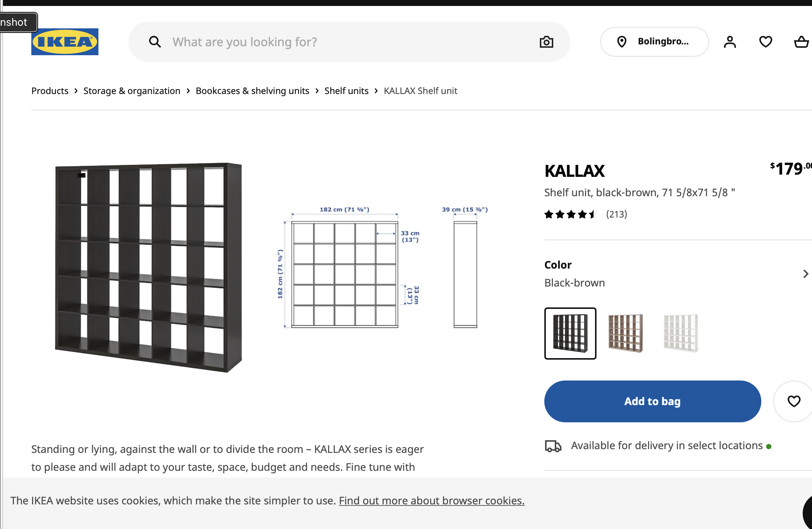Viewport: 812px width, 529px height.
Task: Open Bolingbrook store location selector
Action: tap(654, 42)
